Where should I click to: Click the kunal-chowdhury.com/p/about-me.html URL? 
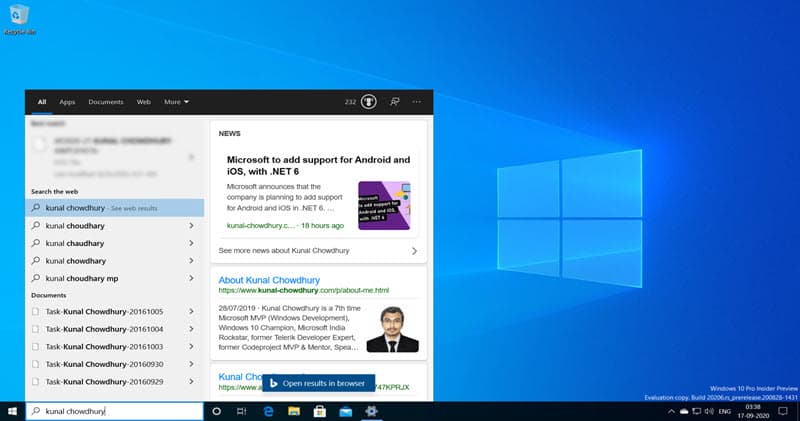(x=304, y=290)
